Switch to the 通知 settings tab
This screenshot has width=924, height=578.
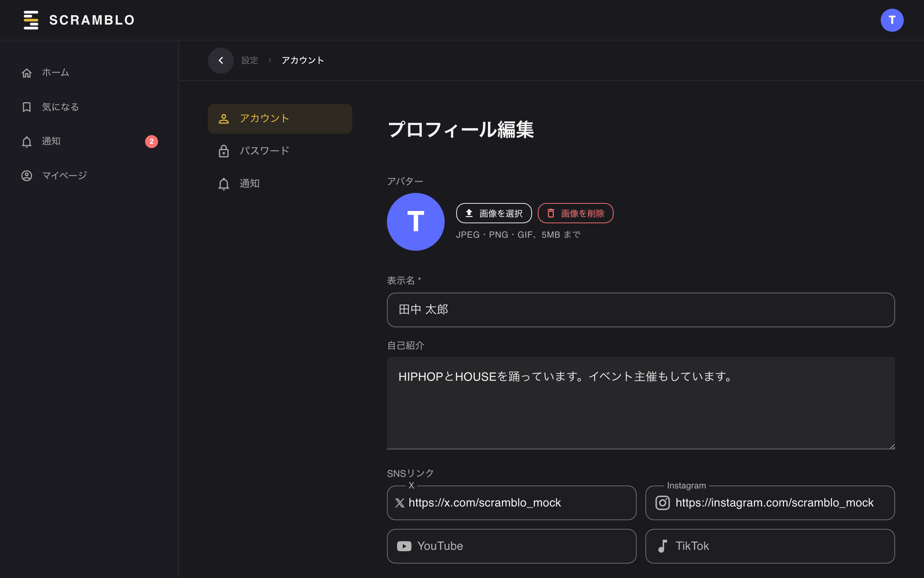pyautogui.click(x=280, y=184)
